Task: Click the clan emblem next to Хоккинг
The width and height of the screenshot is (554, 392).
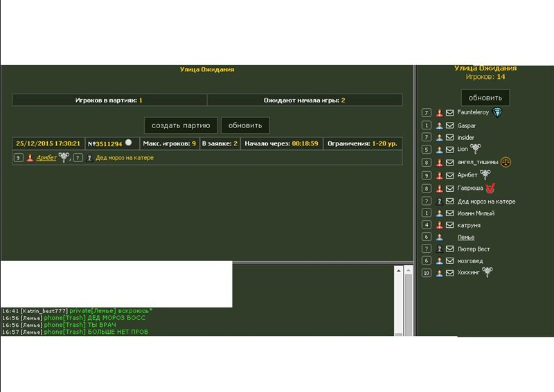Action: [488, 273]
